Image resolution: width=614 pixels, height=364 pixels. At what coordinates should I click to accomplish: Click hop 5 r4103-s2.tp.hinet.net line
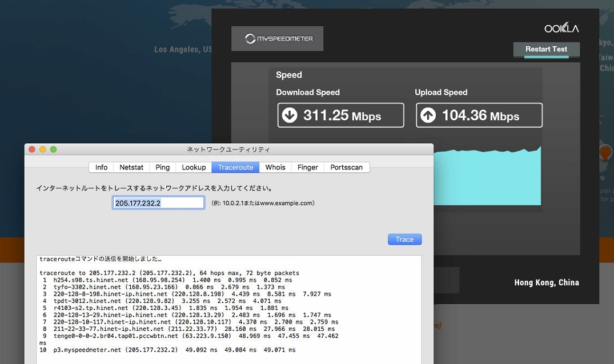tap(165, 308)
